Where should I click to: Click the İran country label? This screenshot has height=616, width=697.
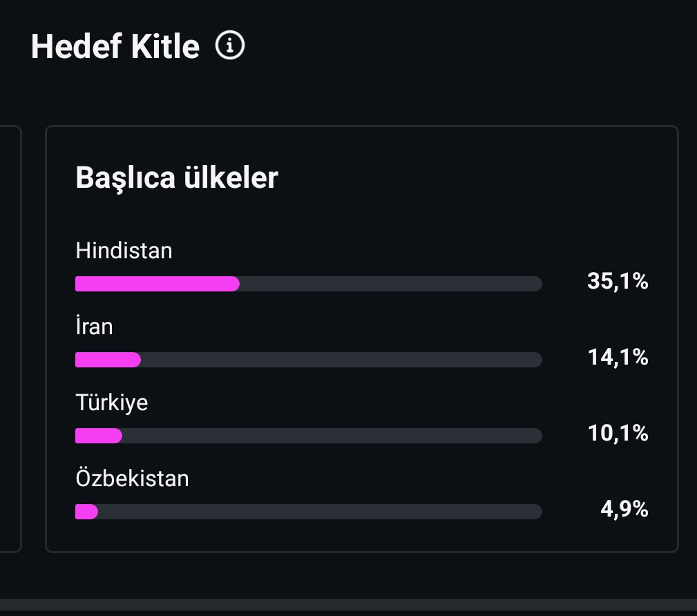pos(94,326)
